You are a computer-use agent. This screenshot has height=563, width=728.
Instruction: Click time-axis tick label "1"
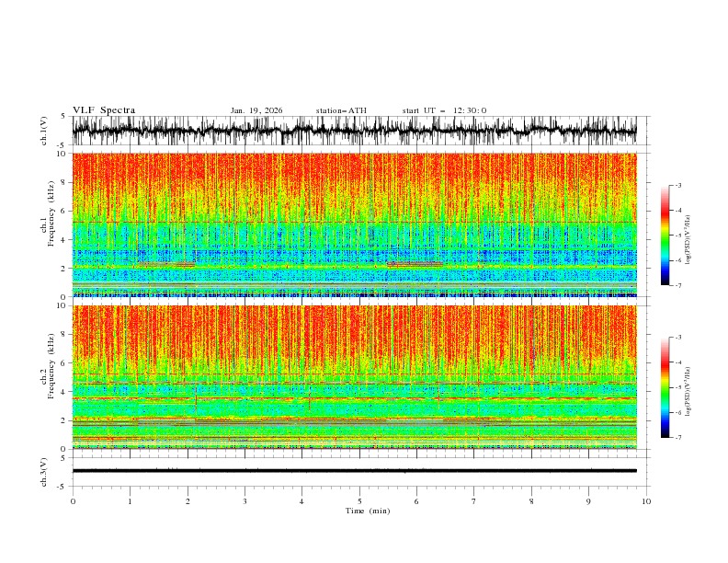[130, 501]
